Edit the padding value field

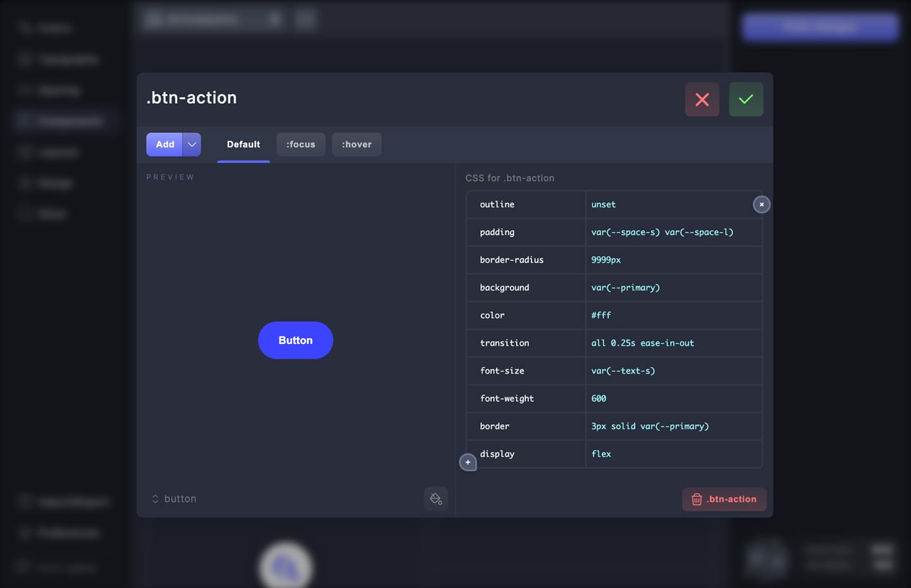pos(673,232)
